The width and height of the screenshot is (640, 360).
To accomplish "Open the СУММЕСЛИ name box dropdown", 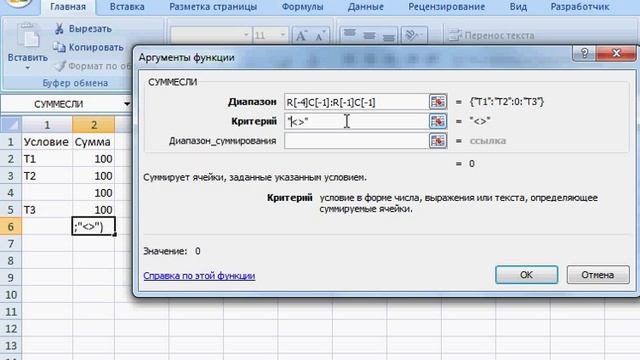I will click(x=127, y=104).
